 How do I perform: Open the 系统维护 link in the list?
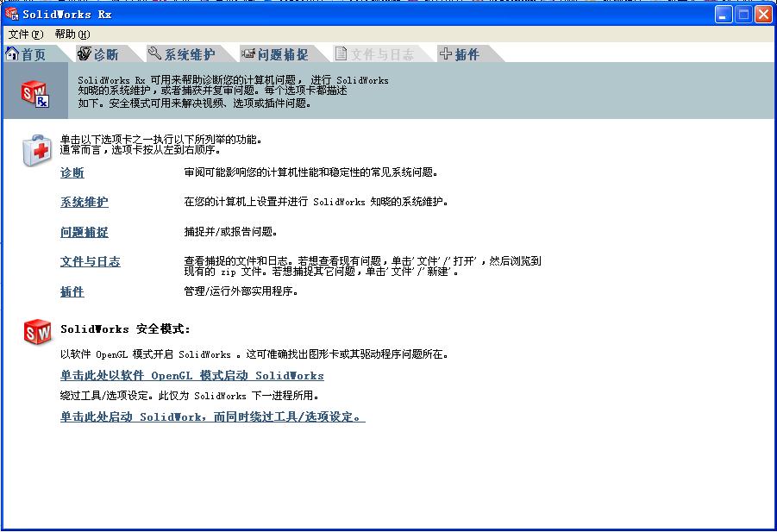[x=85, y=202]
